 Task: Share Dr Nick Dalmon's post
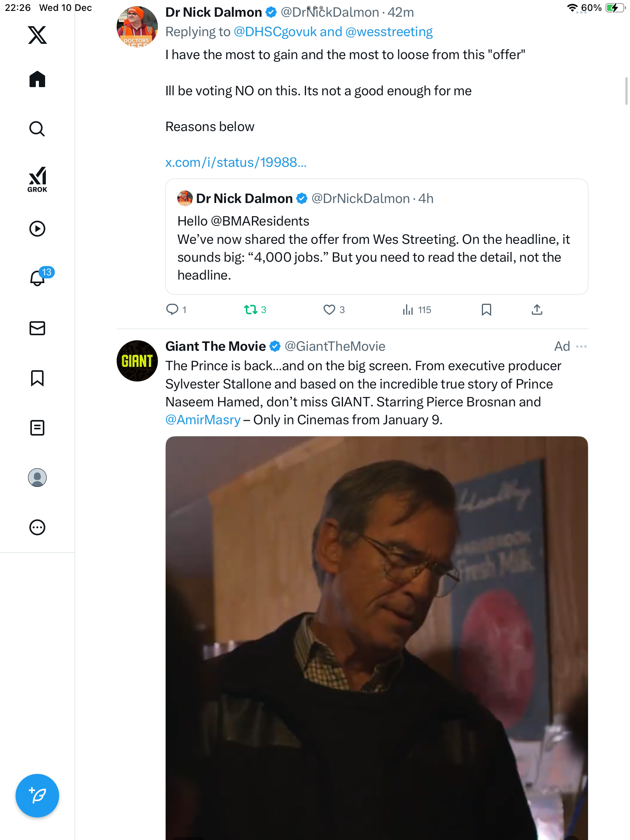pos(537,310)
